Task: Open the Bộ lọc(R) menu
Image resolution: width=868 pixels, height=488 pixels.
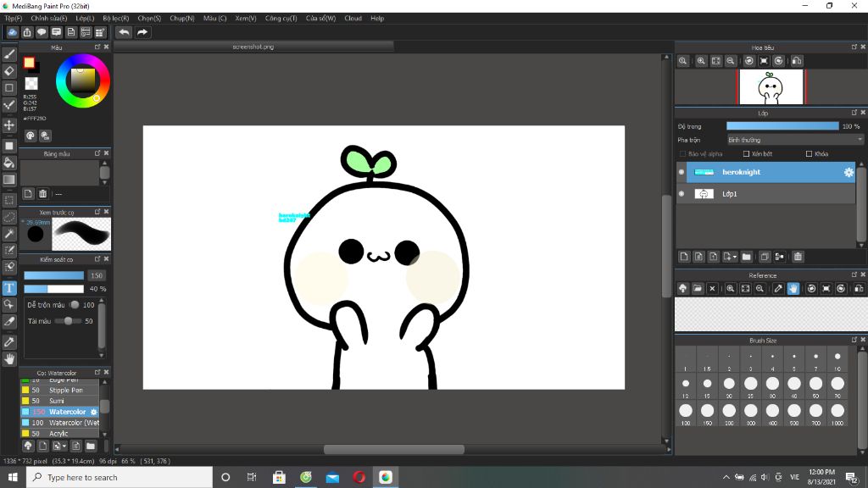Action: (115, 19)
